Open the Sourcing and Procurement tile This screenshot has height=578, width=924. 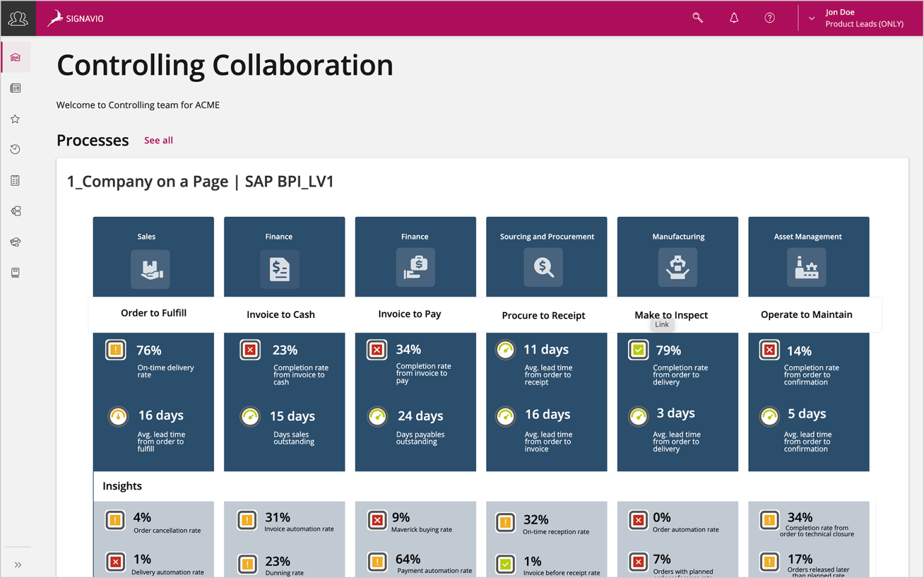click(546, 256)
